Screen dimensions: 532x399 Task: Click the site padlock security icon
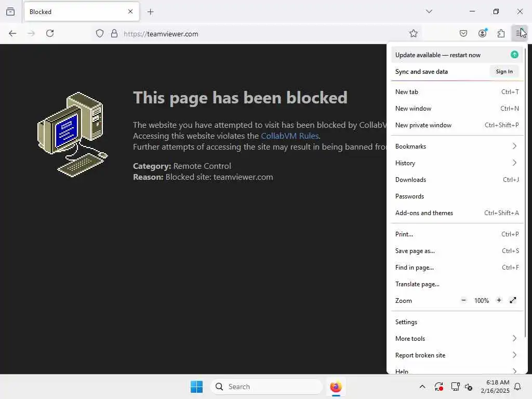point(114,33)
